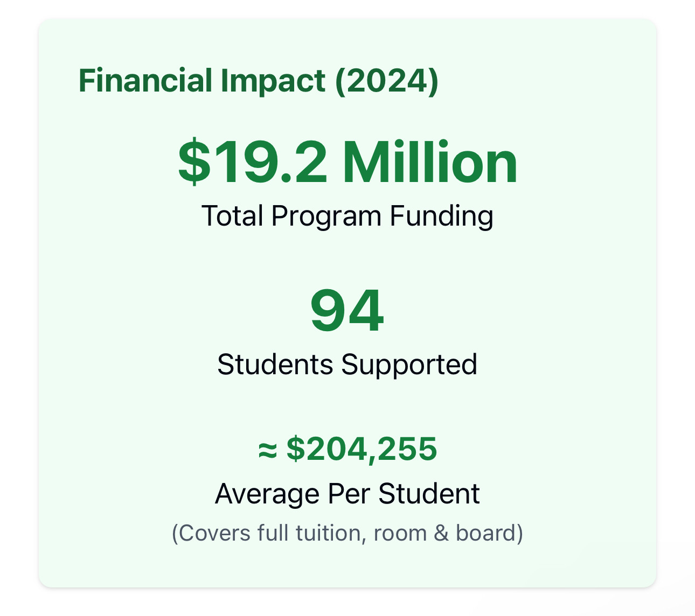The image size is (695, 616).
Task: Select the $19.2 Million funding figure
Action: (x=347, y=162)
